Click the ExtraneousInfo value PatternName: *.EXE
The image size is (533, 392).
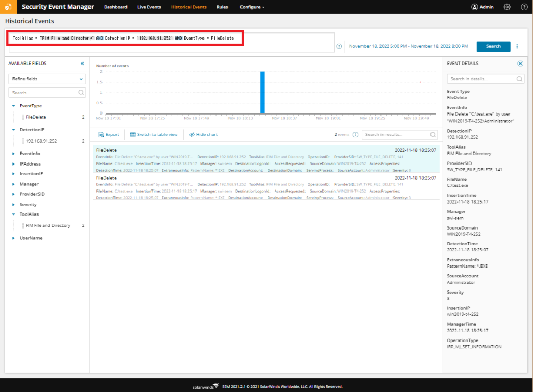[467, 266]
